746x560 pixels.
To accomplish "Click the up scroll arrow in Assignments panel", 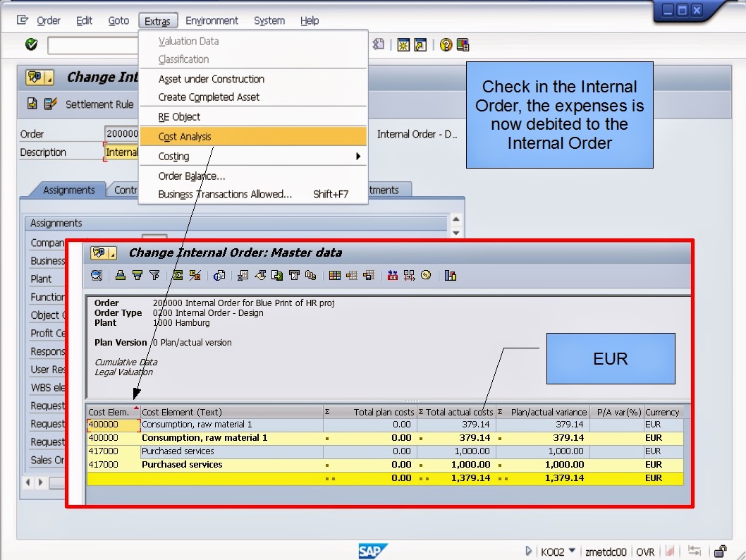I will click(455, 219).
